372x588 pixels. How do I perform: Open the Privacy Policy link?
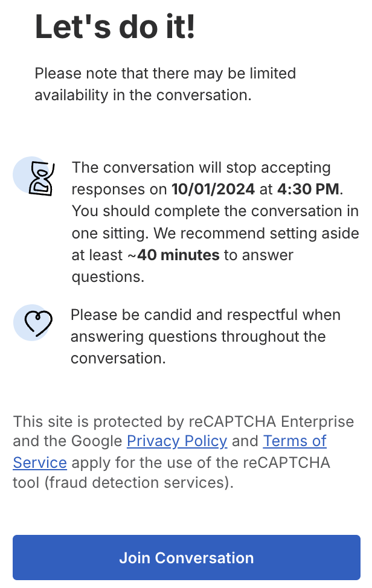(177, 441)
